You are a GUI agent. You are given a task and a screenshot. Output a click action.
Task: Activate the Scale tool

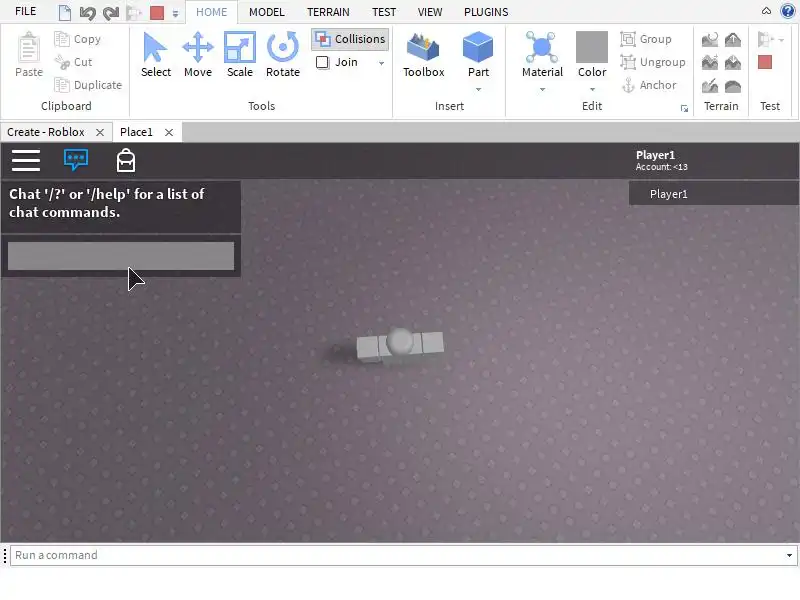(239, 55)
